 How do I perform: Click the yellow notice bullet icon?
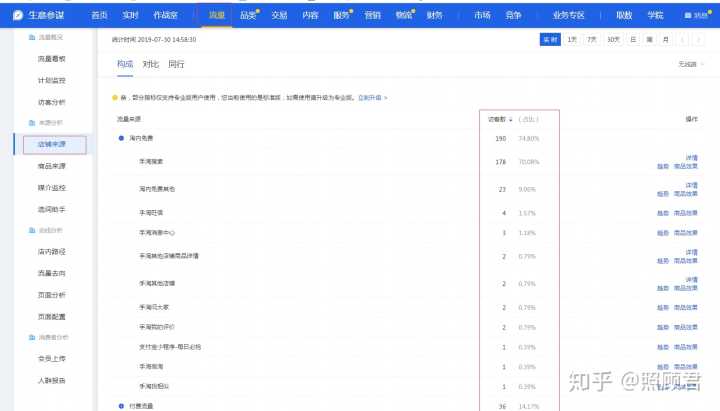114,97
